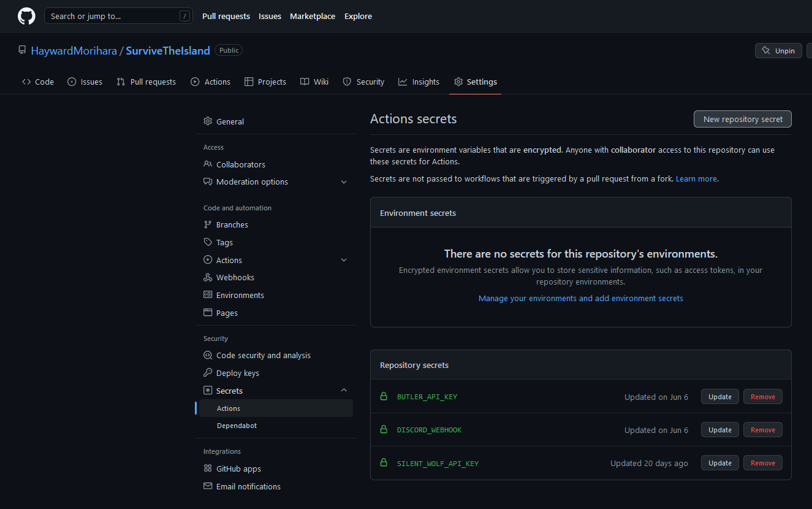The image size is (812, 509).
Task: Remove the SILENT_WOLF_API_KEY secret
Action: 763,463
